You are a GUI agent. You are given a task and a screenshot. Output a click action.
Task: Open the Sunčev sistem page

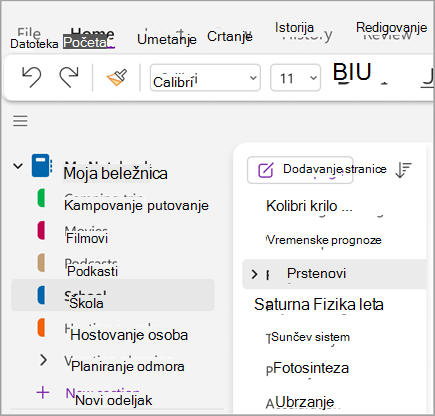point(310,337)
